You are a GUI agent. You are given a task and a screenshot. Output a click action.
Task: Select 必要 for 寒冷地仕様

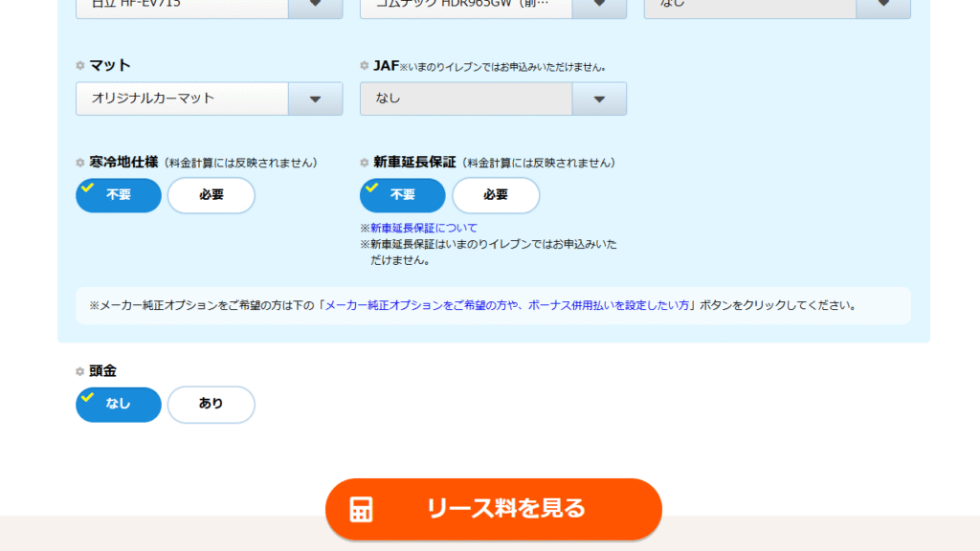(212, 195)
